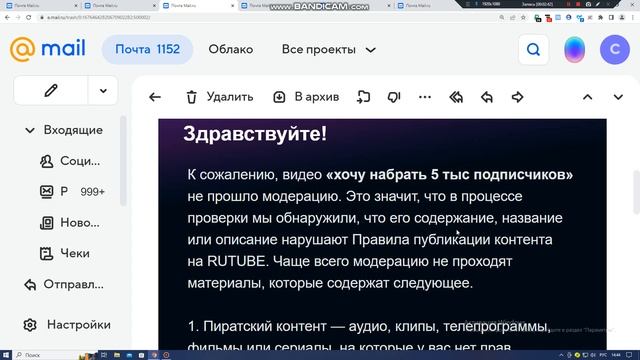Viewport: 640px width, 360px height.
Task: Open the Чеки receipts folder
Action: (64, 253)
